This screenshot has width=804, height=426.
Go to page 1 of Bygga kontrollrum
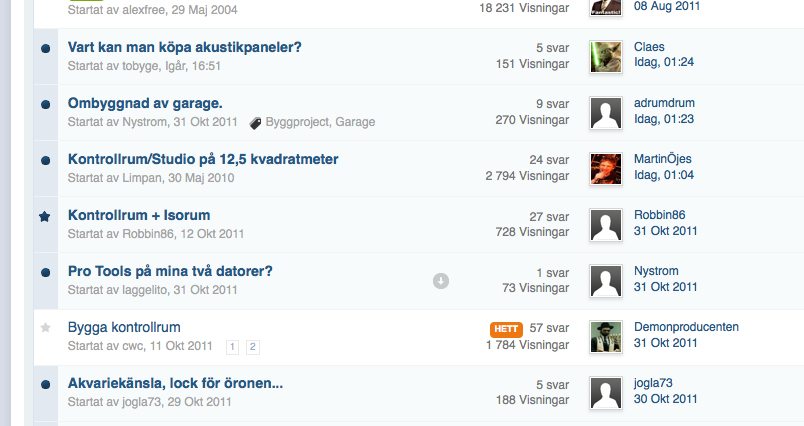[232, 347]
